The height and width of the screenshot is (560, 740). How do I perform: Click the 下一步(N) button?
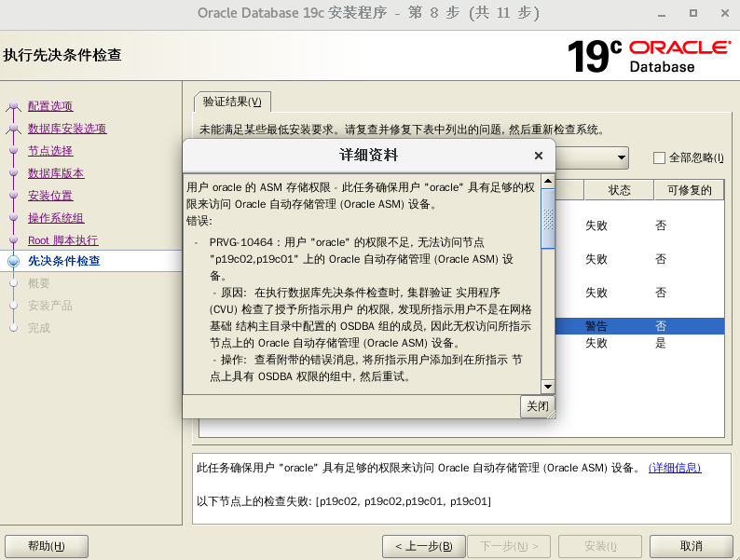click(x=509, y=546)
